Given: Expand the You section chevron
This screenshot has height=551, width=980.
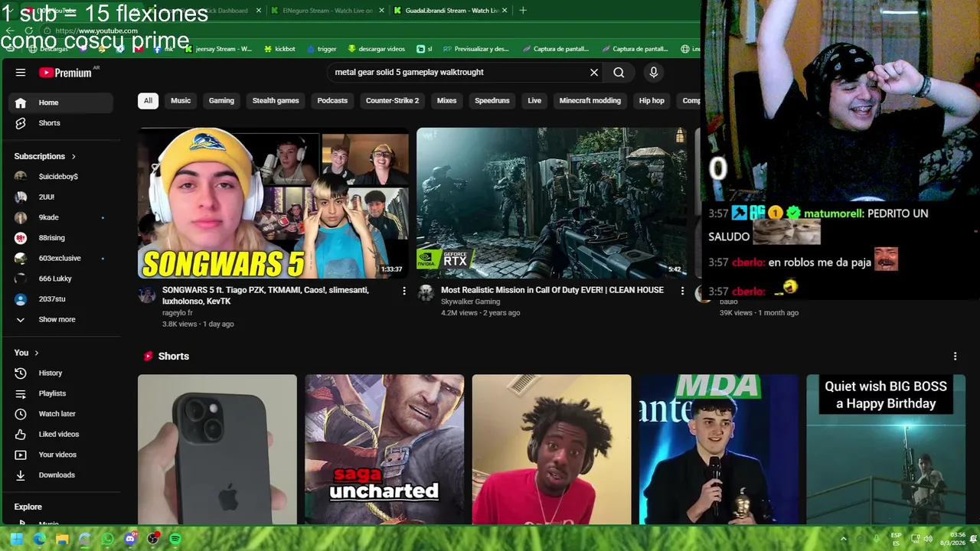Looking at the screenshot, I should pyautogui.click(x=36, y=353).
